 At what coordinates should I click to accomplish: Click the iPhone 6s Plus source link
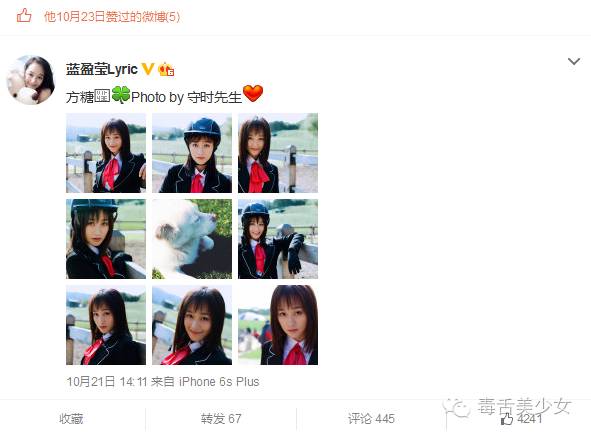point(219,381)
